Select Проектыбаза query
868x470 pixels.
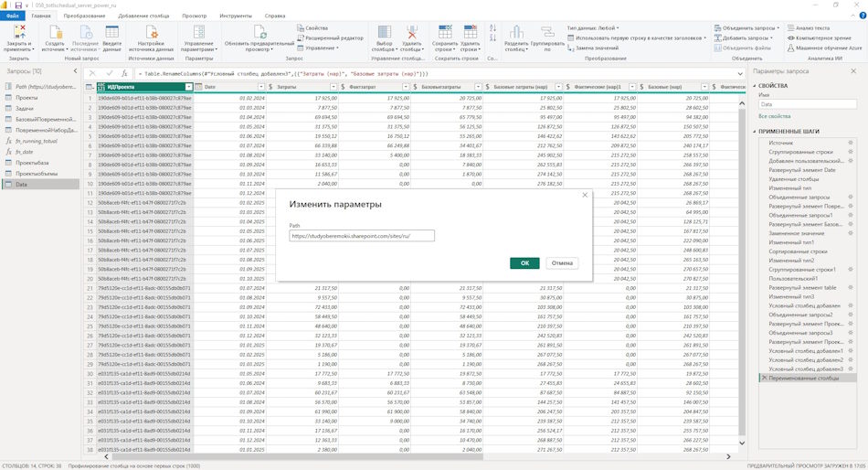pos(32,163)
